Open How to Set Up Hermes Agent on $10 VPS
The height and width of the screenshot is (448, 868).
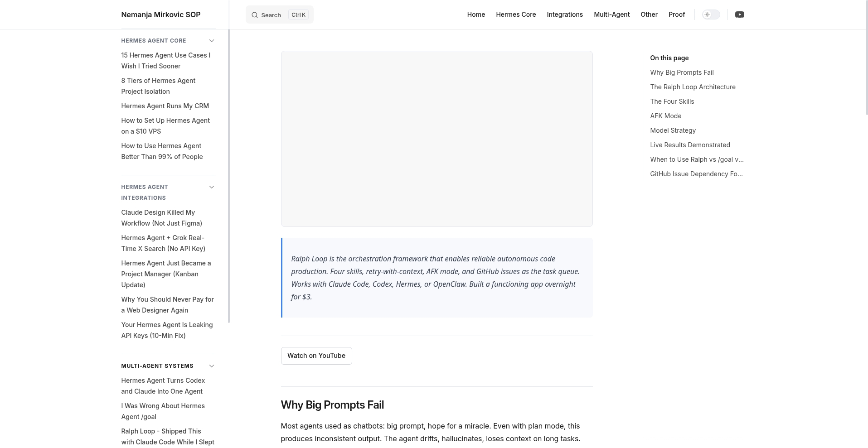click(x=165, y=126)
